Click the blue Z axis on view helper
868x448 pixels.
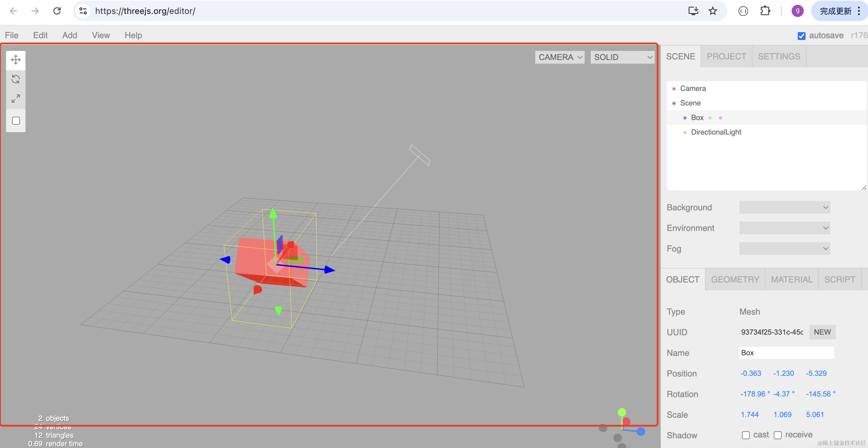[641, 431]
